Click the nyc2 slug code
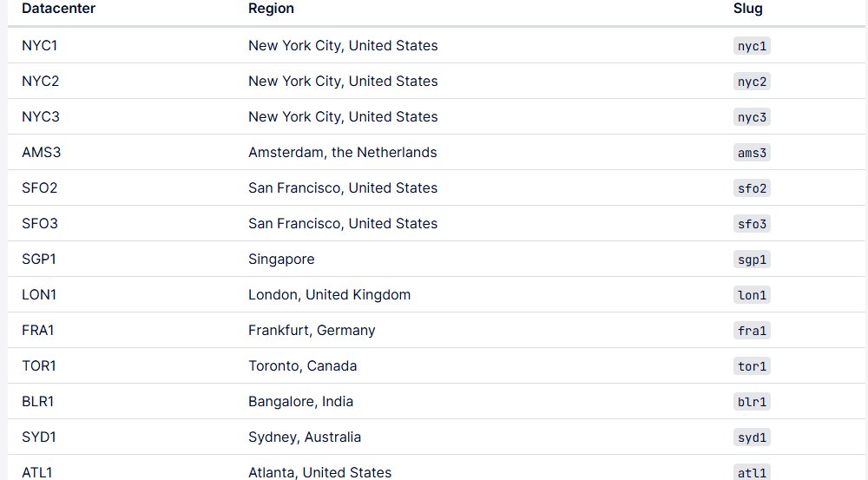 [752, 82]
